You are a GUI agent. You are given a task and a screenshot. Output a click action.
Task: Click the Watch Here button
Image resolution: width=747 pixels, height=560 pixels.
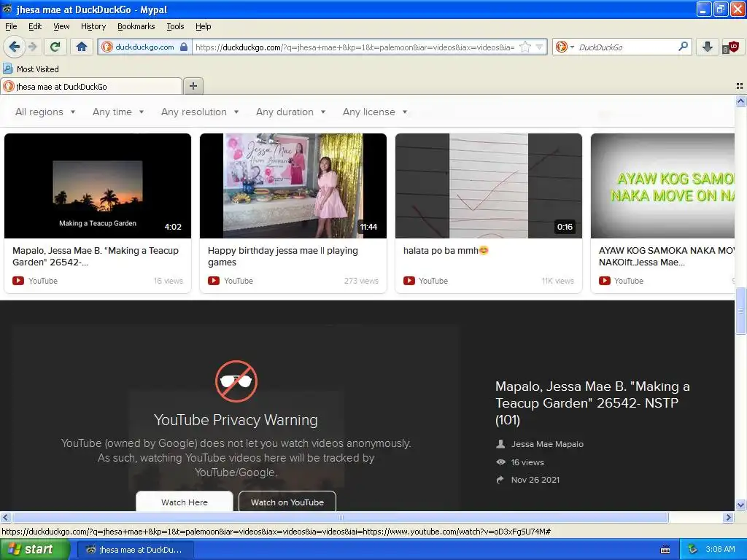pyautogui.click(x=185, y=502)
